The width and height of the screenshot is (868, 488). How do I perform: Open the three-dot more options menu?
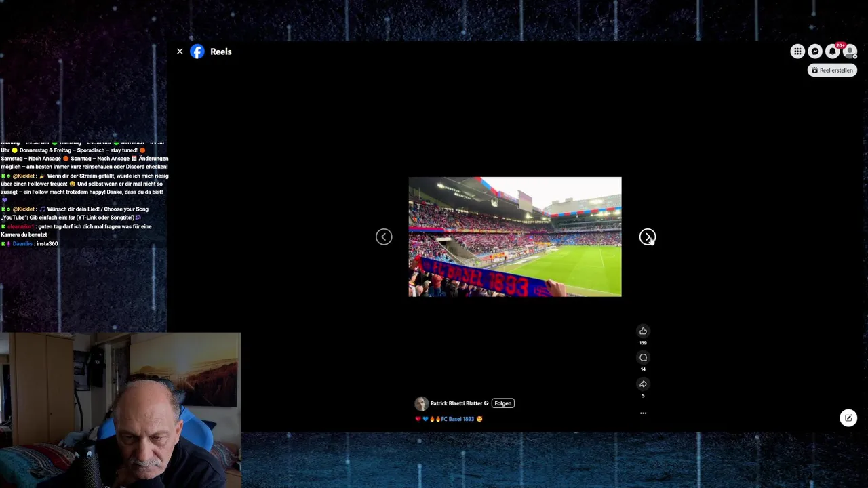(643, 413)
